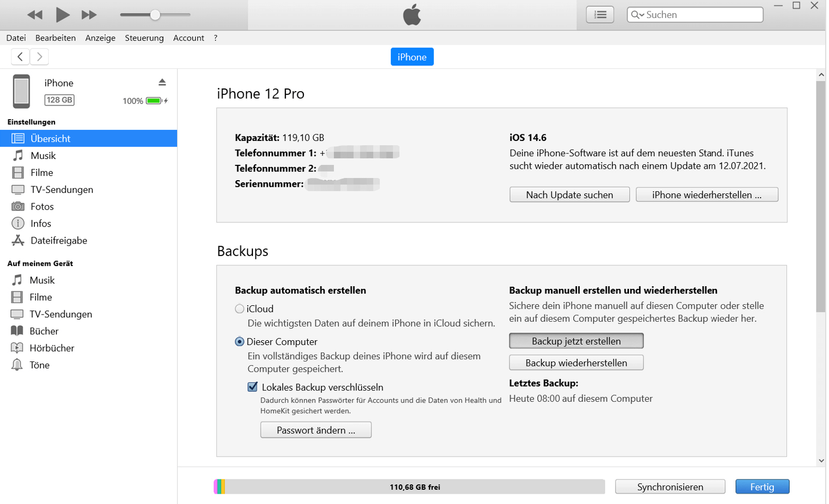Click Backup jetzt erstellen button
The height and width of the screenshot is (504, 829).
(x=576, y=341)
